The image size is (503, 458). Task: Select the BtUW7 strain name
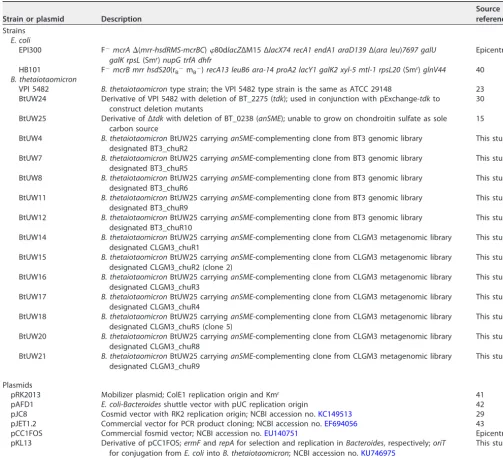30,158
